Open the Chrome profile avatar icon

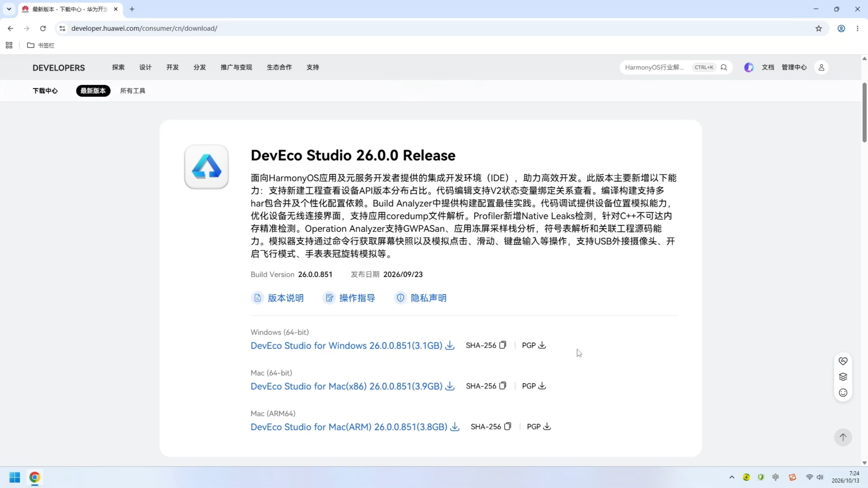pos(841,28)
